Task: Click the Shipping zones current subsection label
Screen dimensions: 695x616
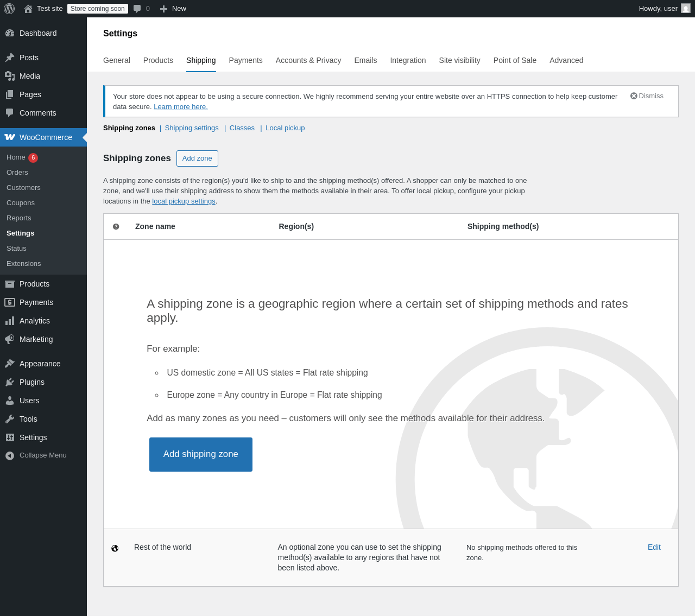Action: click(x=129, y=128)
